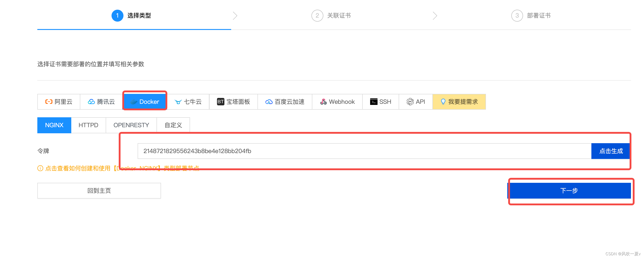Screen dimensions: 644x258
Task: Click the text 选择证书需要部署的位置并填写相关参数
Action: pyautogui.click(x=91, y=64)
